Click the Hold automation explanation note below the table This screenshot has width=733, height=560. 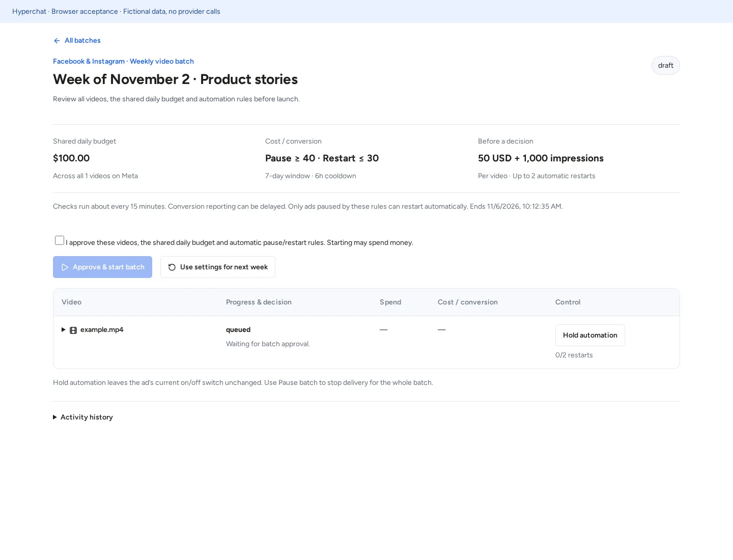tap(243, 383)
